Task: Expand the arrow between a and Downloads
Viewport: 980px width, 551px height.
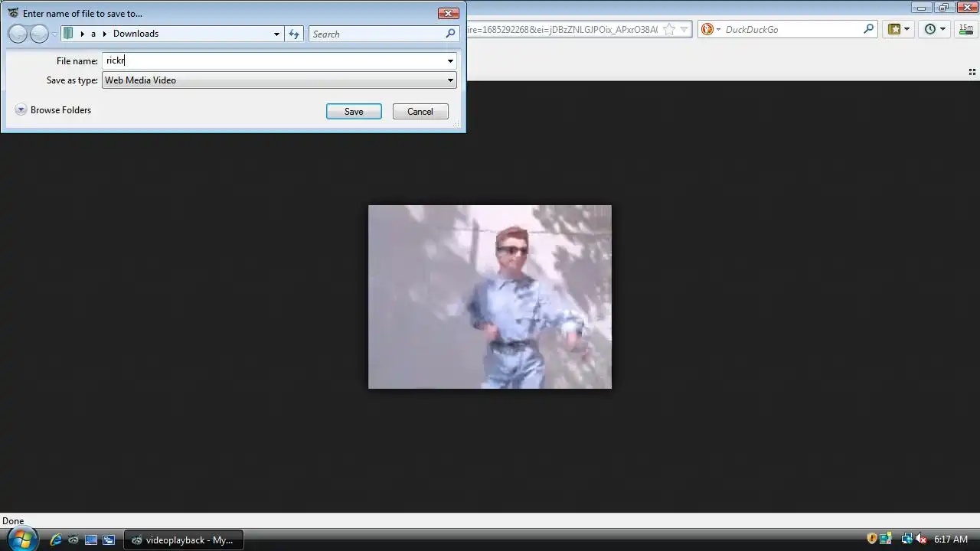Action: pyautogui.click(x=105, y=34)
